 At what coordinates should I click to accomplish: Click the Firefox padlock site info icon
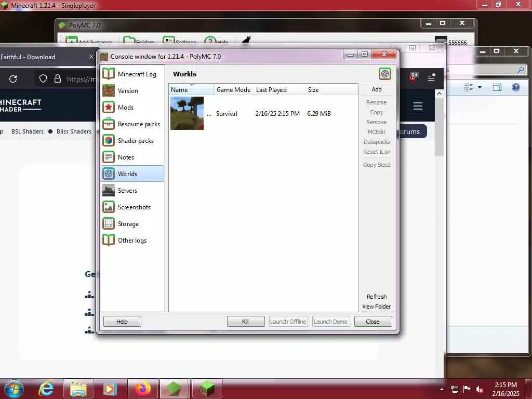coord(58,79)
